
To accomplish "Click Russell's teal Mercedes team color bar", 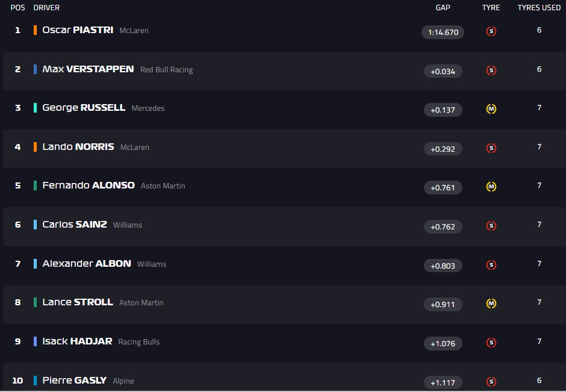I will (x=36, y=108).
